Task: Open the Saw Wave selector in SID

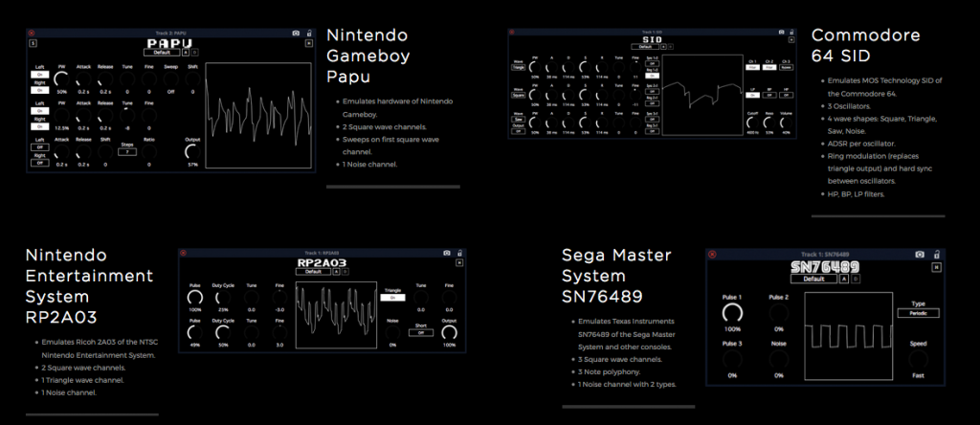Action: click(x=518, y=120)
